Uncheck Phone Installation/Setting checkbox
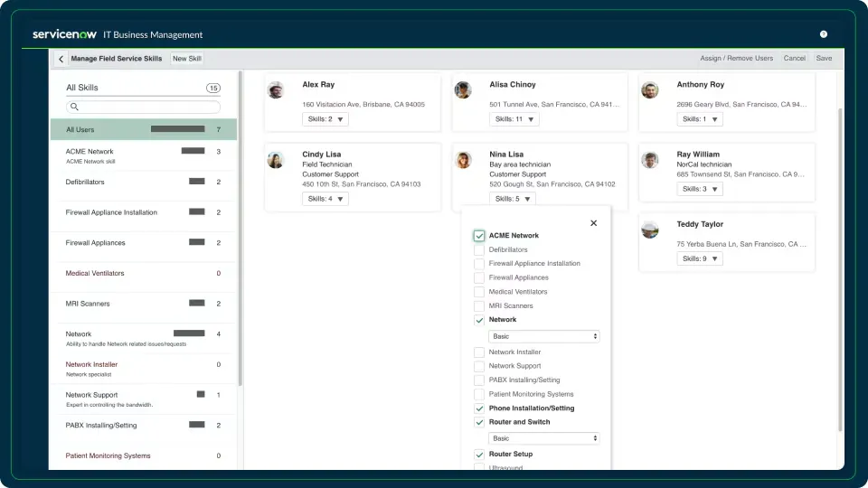 [x=479, y=408]
